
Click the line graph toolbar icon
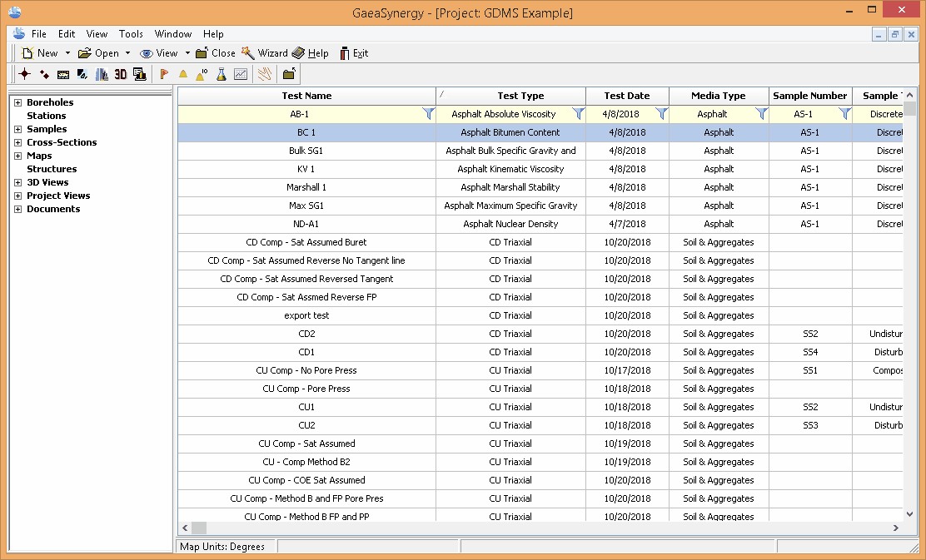tap(241, 74)
